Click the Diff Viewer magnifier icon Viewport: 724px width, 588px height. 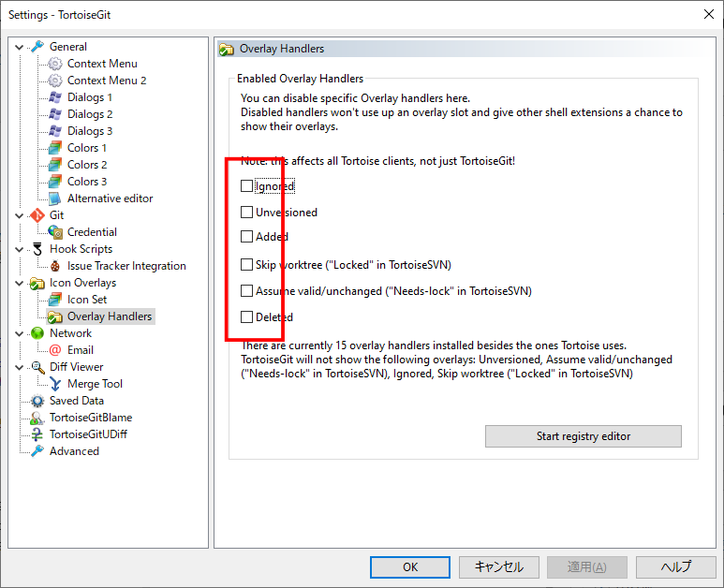pyautogui.click(x=37, y=367)
